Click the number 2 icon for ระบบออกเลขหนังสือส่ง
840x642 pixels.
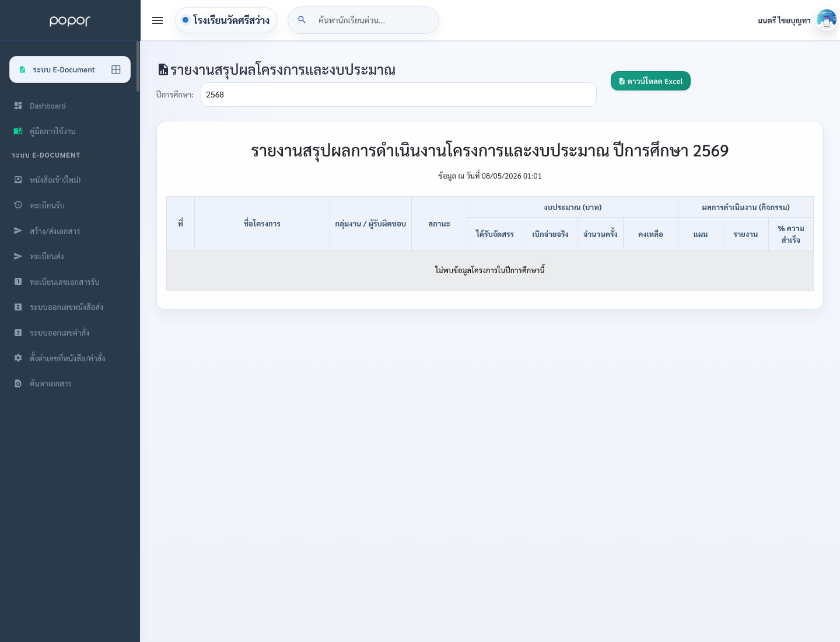pos(18,307)
